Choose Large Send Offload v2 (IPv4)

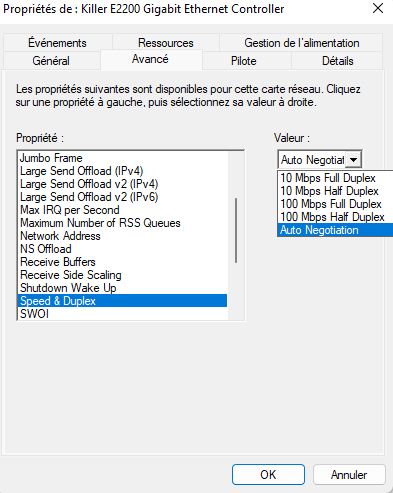coord(122,184)
